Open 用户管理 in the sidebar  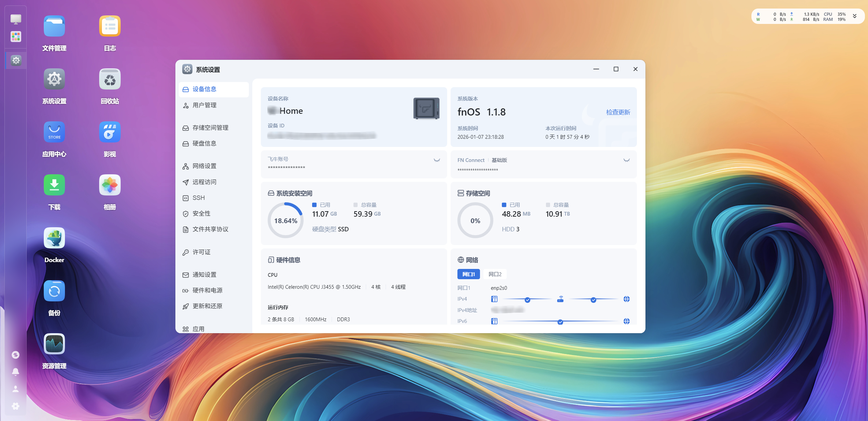[204, 105]
